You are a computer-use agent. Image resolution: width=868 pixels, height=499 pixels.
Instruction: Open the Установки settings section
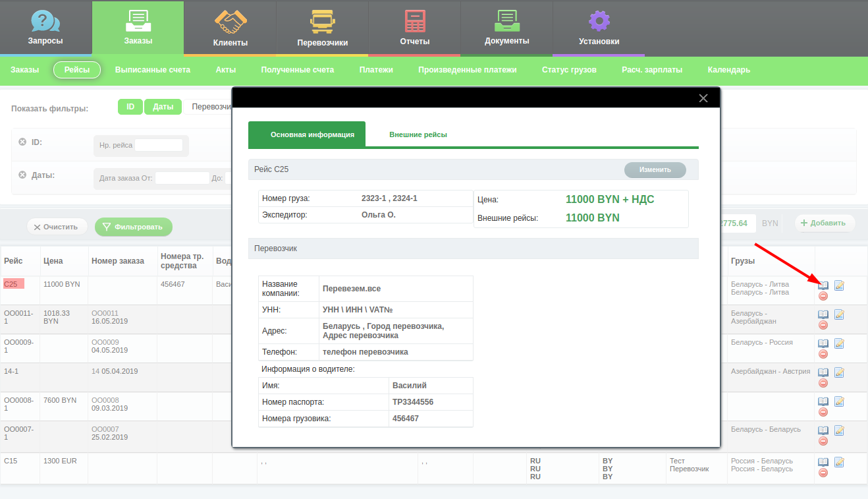599,28
